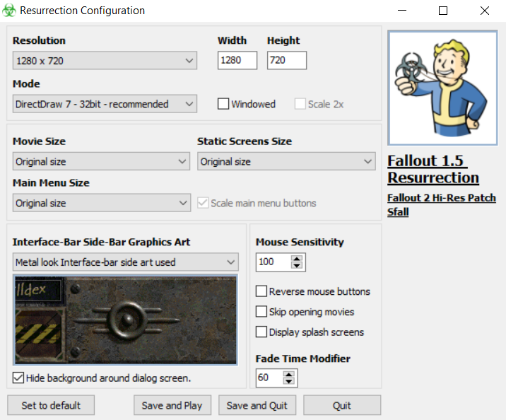
Task: Open the Movie Size dropdown
Action: pos(101,162)
